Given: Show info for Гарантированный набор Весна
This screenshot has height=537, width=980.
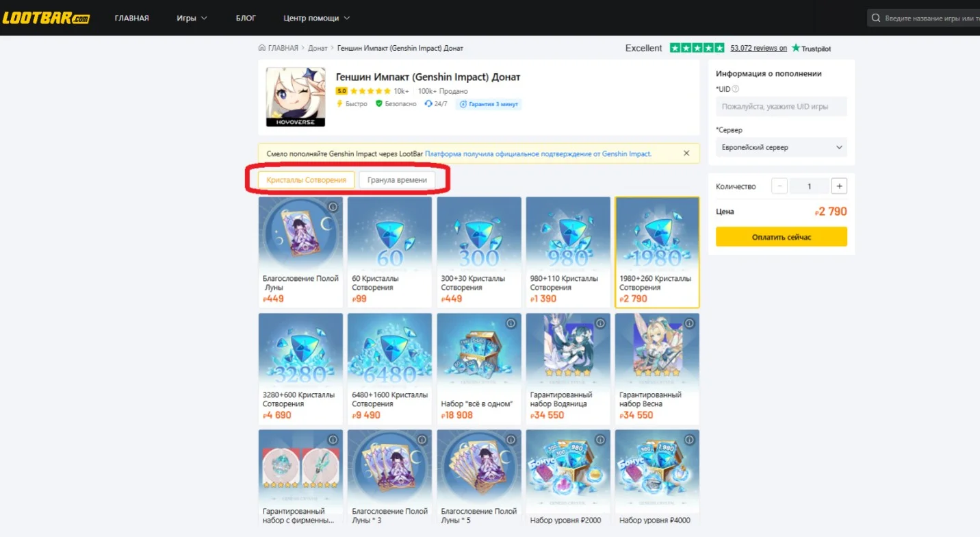Looking at the screenshot, I should pos(689,323).
